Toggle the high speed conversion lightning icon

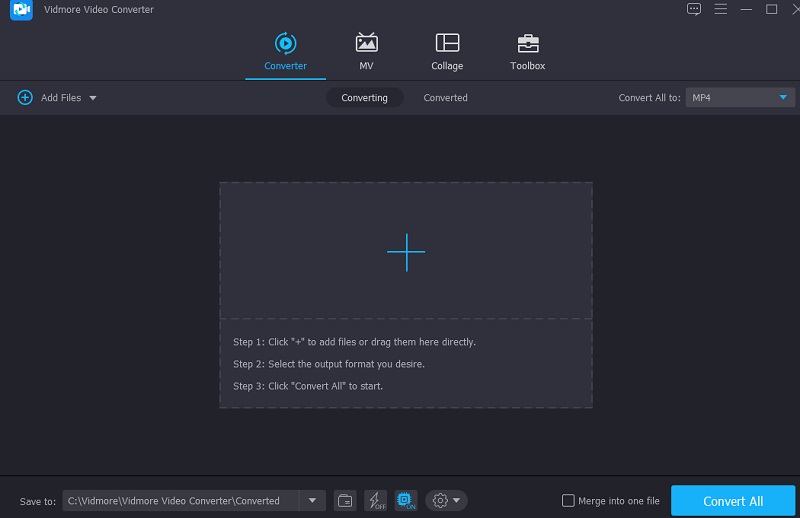pyautogui.click(x=376, y=501)
